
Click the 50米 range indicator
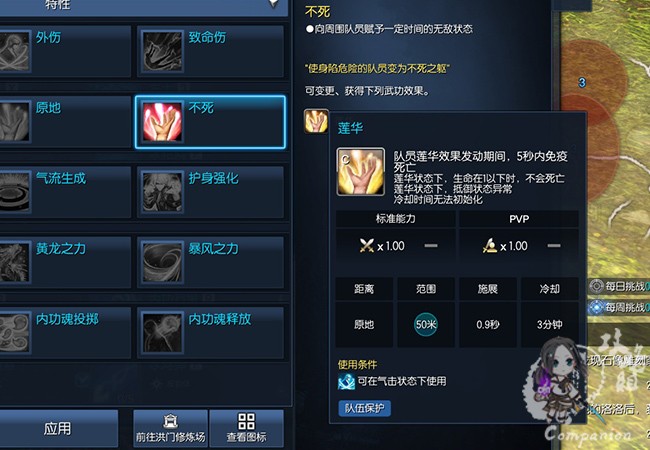426,324
